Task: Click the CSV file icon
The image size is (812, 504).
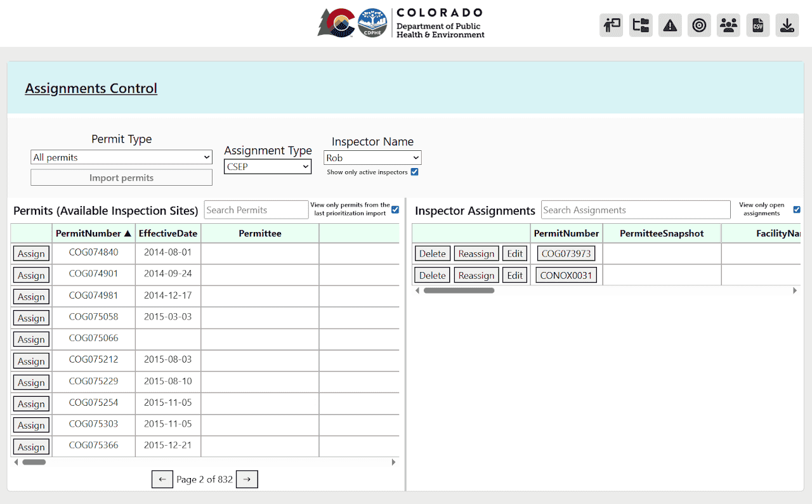Action: (758, 25)
